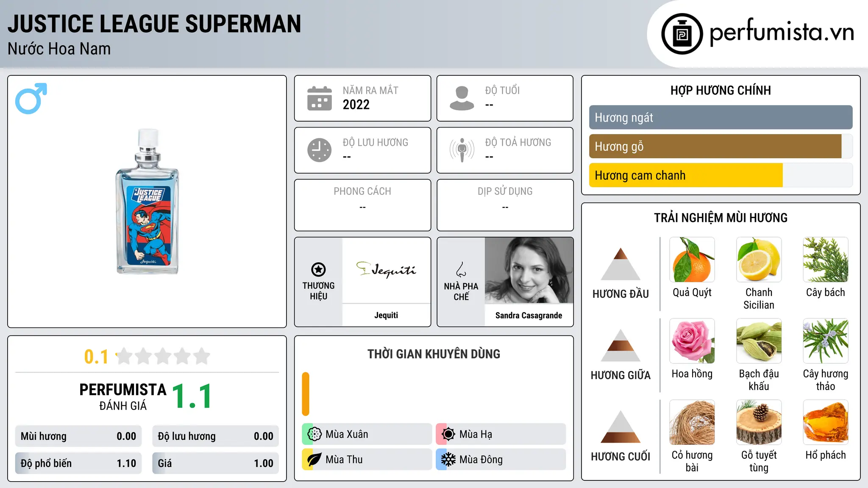Click the Hương gỗ accord bar
Image resolution: width=868 pixels, height=488 pixels.
pyautogui.click(x=721, y=146)
